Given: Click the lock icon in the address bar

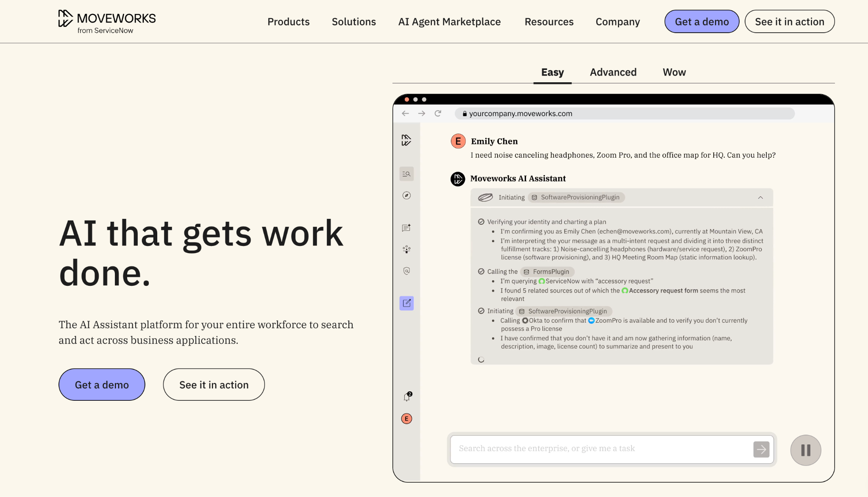Looking at the screenshot, I should pos(465,114).
